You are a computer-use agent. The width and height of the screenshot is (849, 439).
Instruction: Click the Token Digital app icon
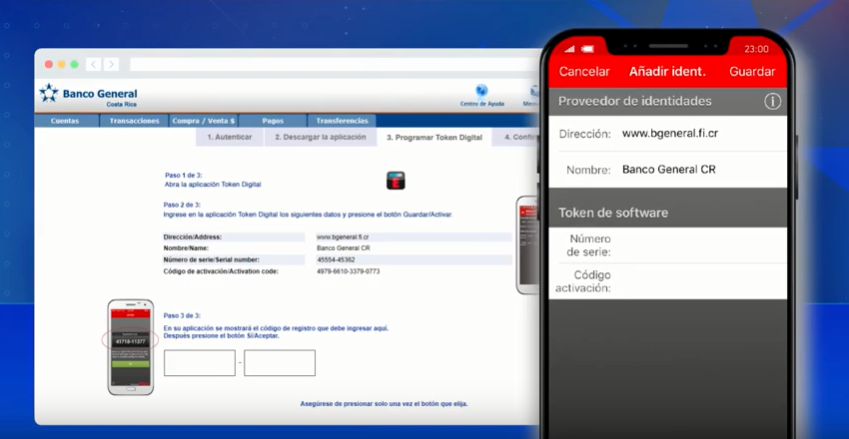pyautogui.click(x=395, y=180)
